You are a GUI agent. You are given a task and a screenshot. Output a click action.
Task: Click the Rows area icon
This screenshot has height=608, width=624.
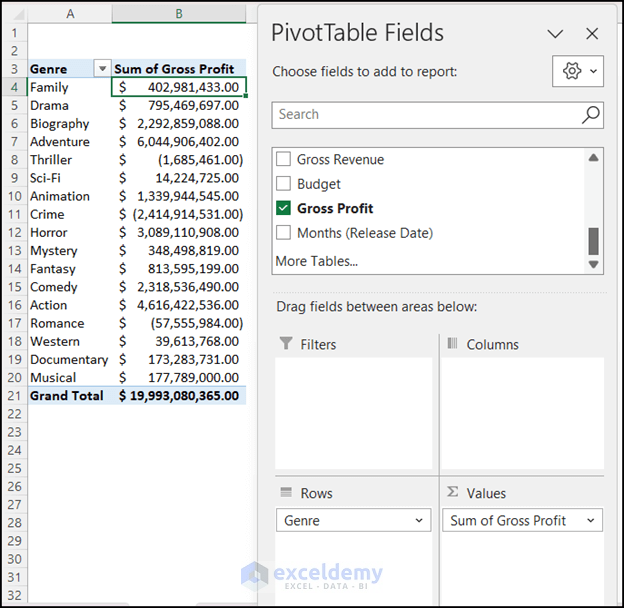[286, 492]
